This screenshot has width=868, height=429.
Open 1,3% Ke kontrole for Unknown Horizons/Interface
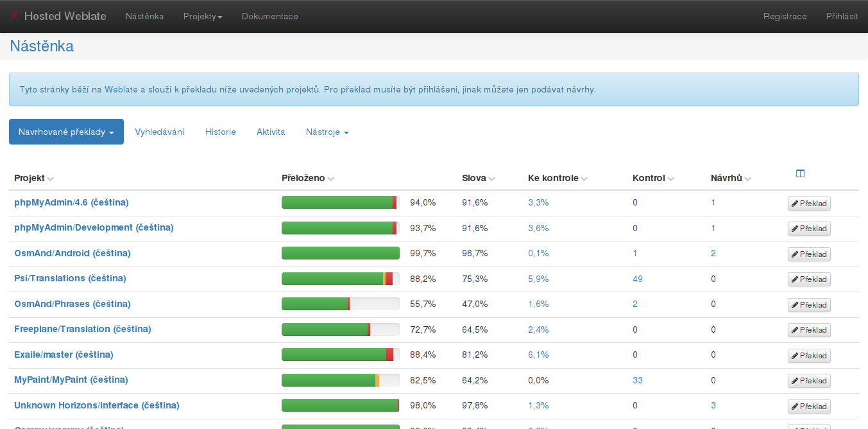pyautogui.click(x=538, y=405)
